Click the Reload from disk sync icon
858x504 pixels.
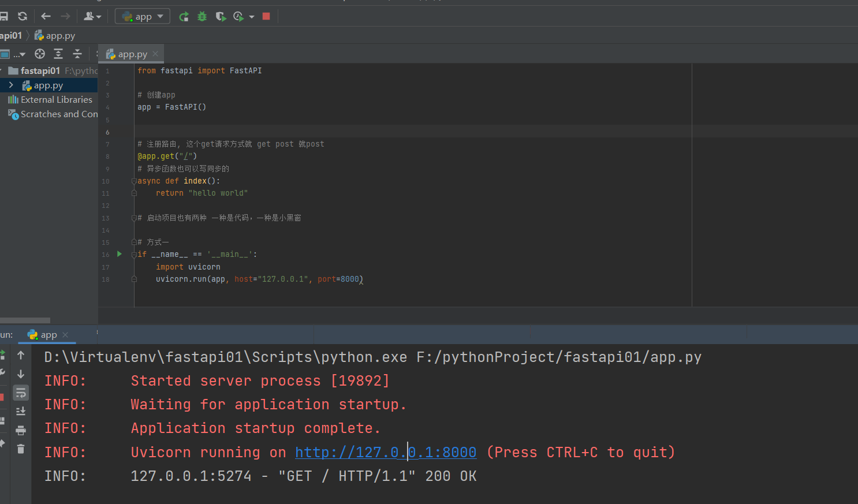pyautogui.click(x=23, y=16)
